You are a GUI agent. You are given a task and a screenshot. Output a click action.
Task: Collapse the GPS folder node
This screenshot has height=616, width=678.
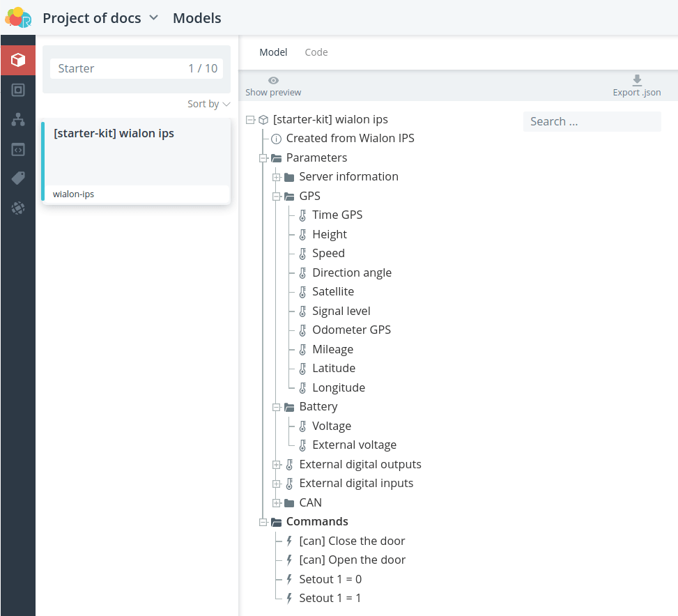pyautogui.click(x=277, y=197)
